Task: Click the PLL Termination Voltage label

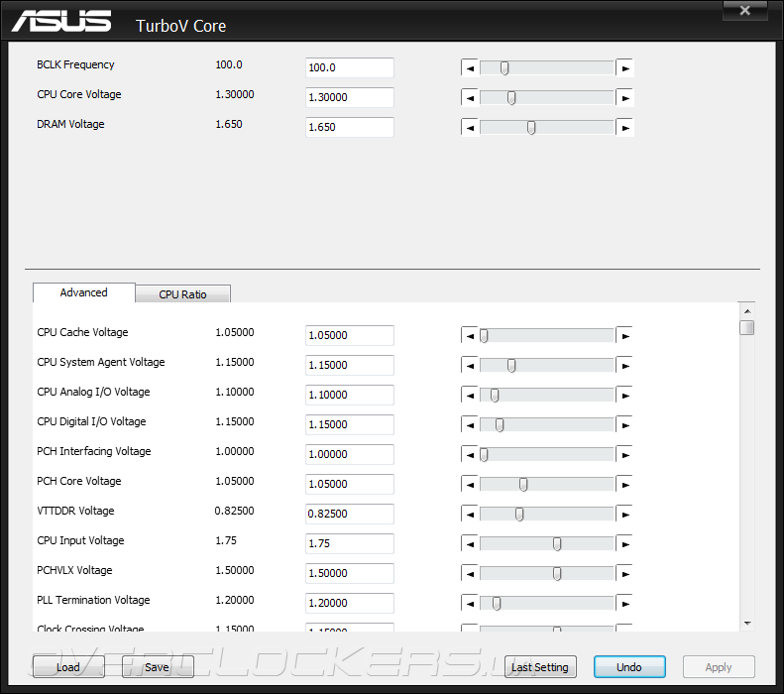Action: 93,600
